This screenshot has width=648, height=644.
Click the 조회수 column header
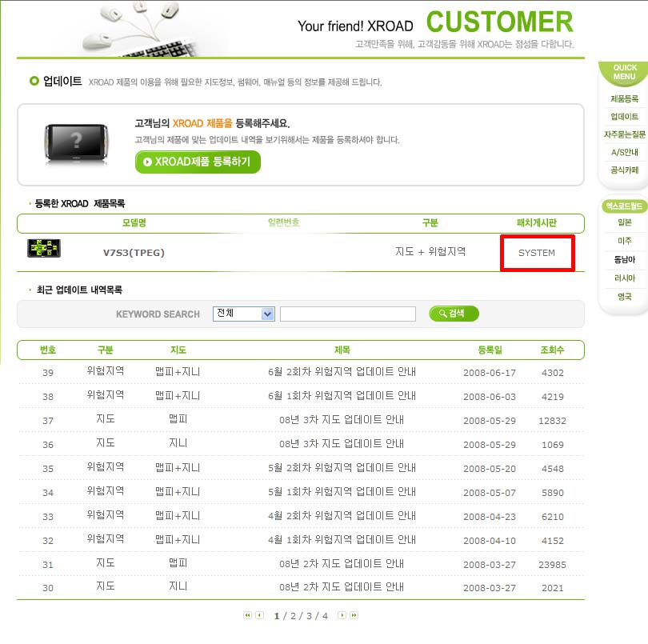coord(552,350)
